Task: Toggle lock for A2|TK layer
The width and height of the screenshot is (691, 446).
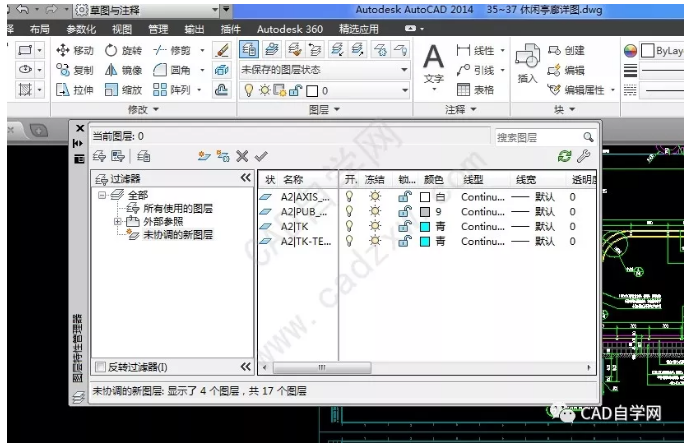Action: coord(405,226)
